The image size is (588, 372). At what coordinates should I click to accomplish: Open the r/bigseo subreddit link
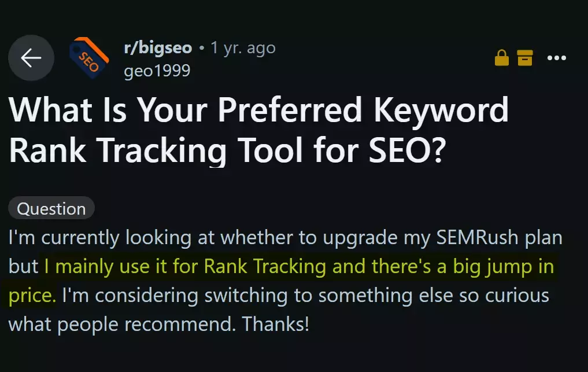(158, 47)
